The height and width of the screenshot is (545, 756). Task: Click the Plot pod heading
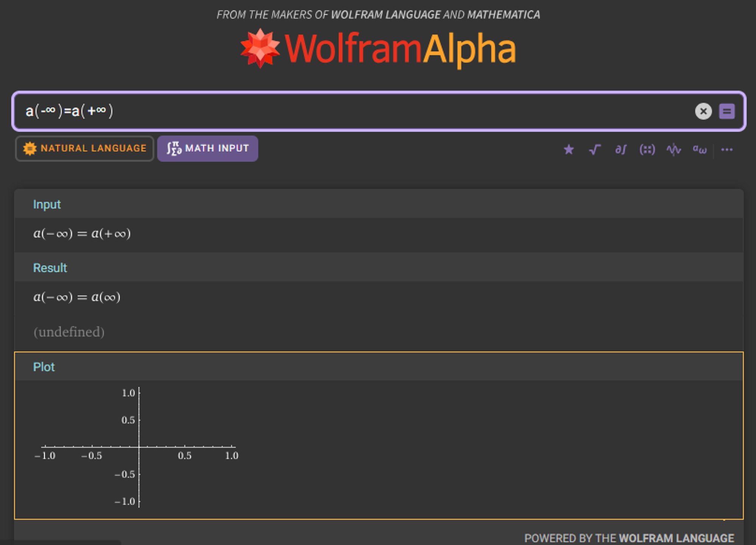tap(44, 367)
